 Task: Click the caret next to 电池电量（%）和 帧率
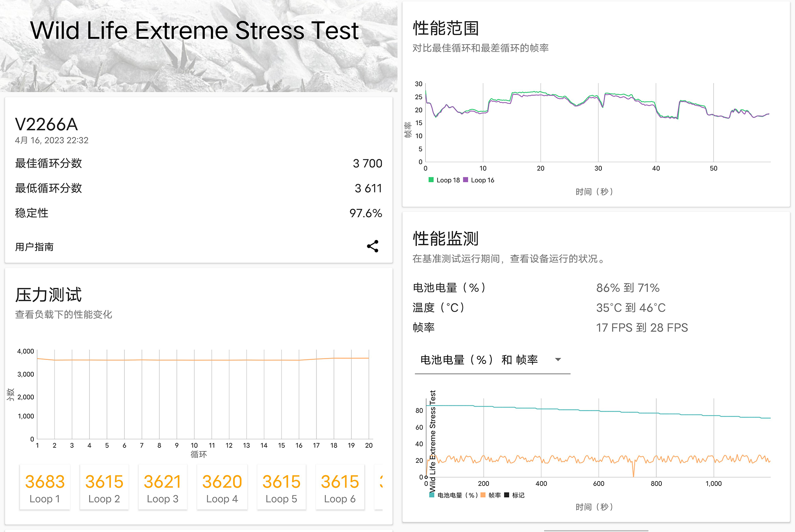[558, 360]
